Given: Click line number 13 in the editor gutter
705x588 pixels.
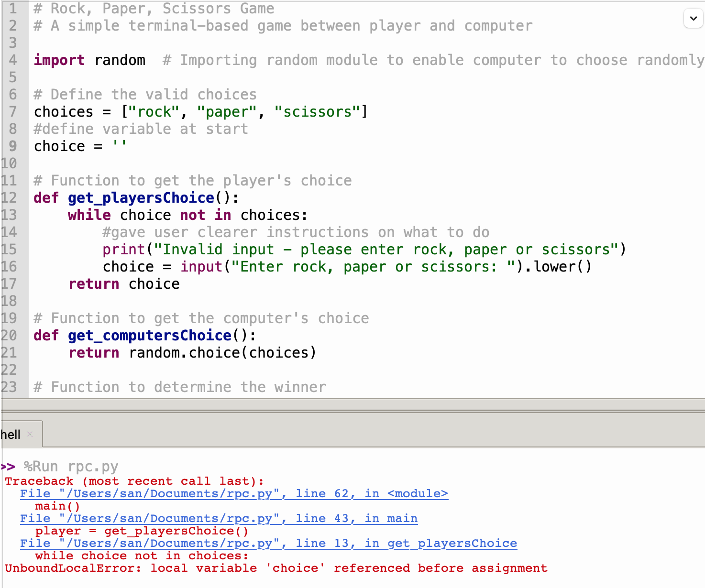Looking at the screenshot, I should click(x=10, y=215).
